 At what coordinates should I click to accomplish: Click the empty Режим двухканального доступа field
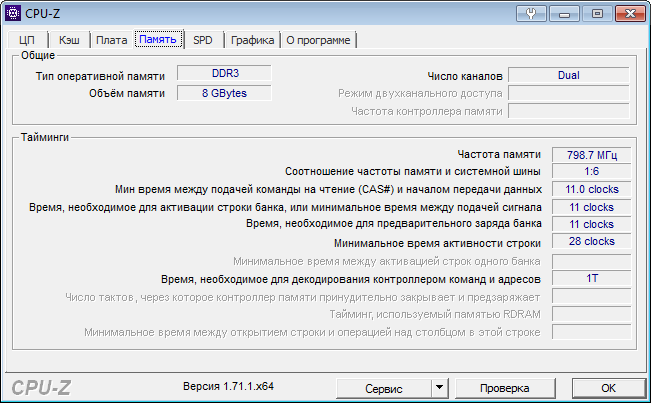pos(568,93)
